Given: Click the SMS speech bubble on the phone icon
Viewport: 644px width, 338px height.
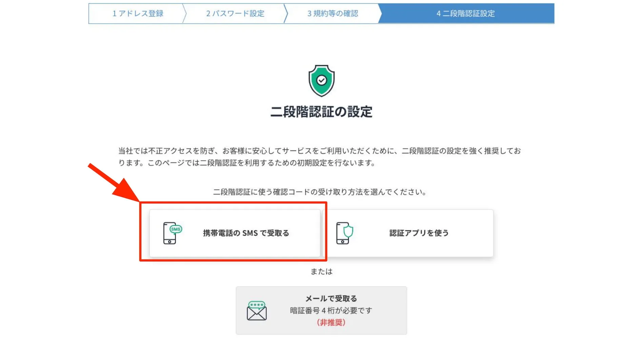Looking at the screenshot, I should point(176,229).
